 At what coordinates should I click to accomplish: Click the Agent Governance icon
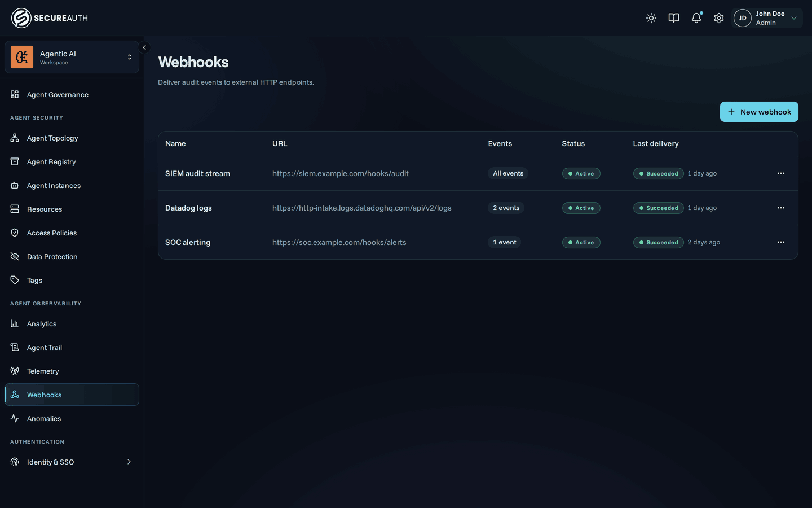click(15, 94)
